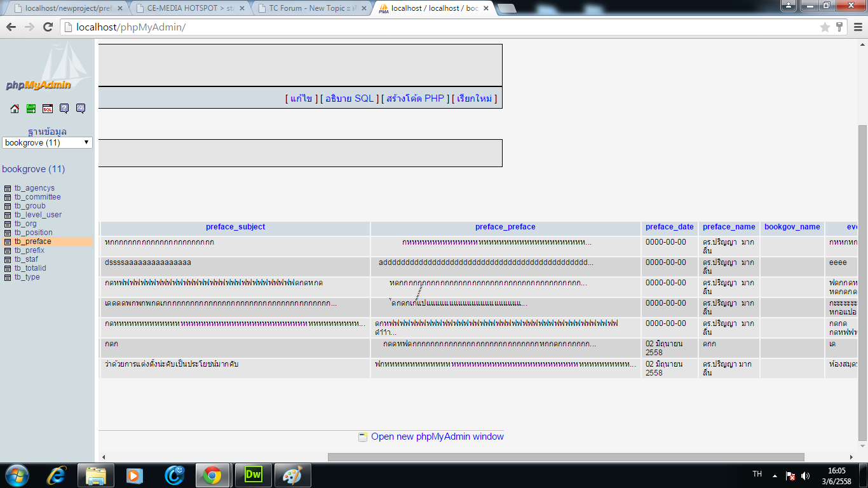Open phpMyAdmin documentation question-mark icon
Viewport: 868px width, 488px height.
pos(64,109)
